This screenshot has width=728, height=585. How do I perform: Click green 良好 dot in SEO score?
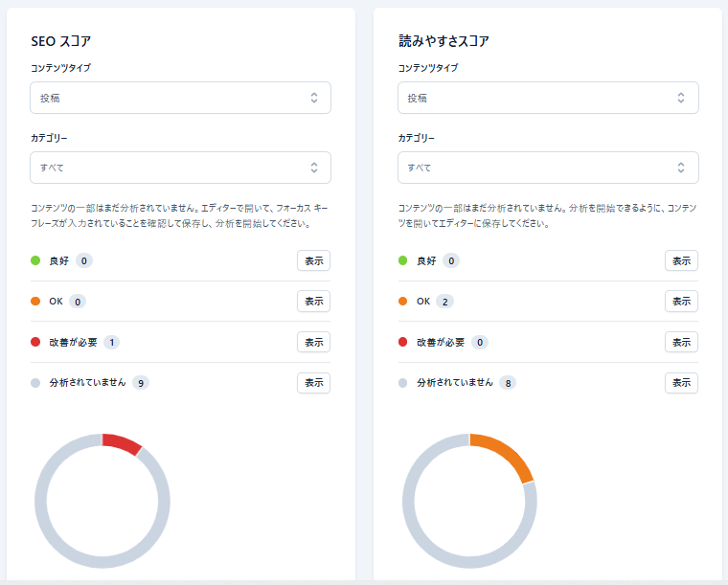pos(35,260)
